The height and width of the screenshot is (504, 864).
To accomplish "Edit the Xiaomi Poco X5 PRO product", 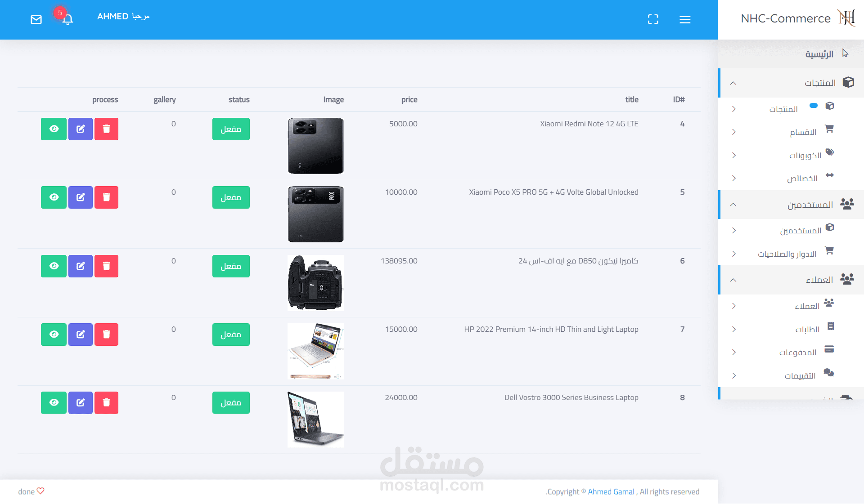I will point(81,197).
